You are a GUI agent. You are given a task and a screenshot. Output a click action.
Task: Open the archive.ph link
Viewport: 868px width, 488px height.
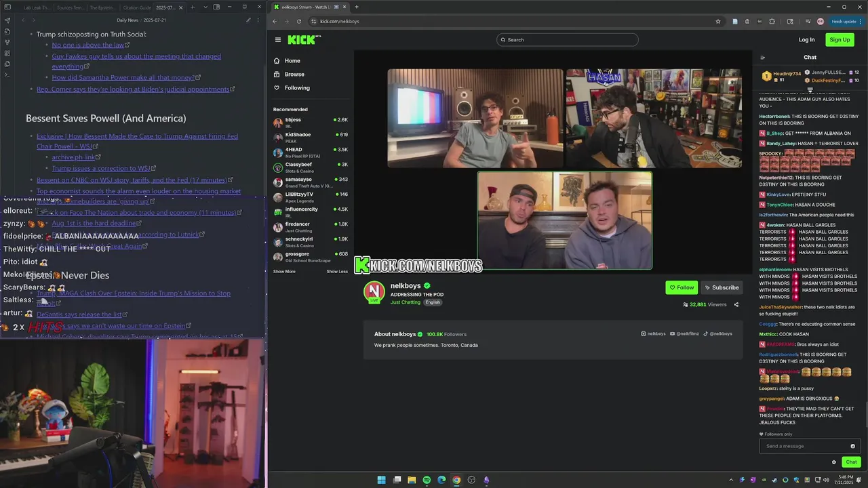(x=74, y=157)
